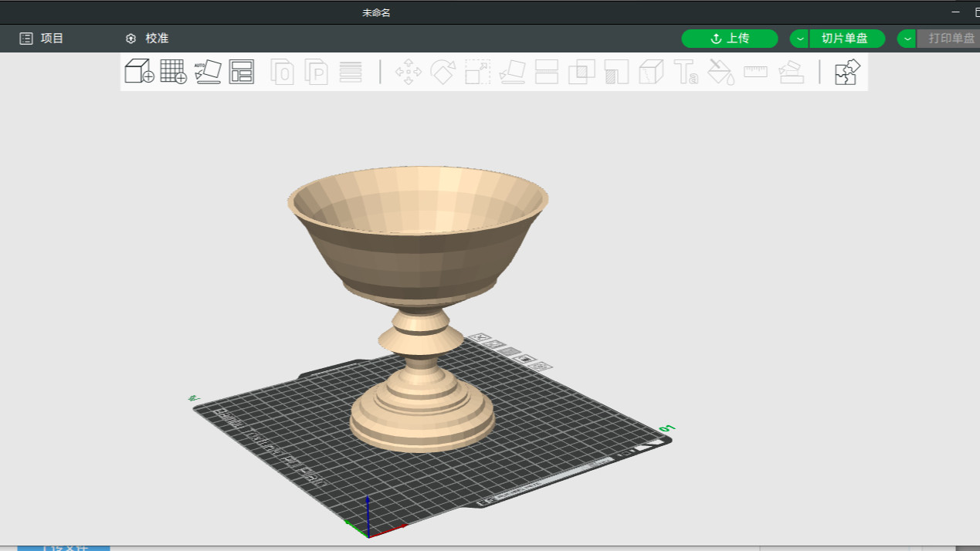Add a new plate with grid icon
The width and height of the screenshot is (980, 551).
point(173,72)
